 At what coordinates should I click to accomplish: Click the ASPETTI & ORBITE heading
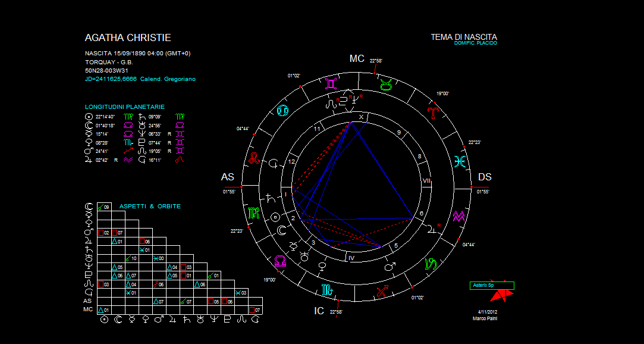[x=150, y=207]
